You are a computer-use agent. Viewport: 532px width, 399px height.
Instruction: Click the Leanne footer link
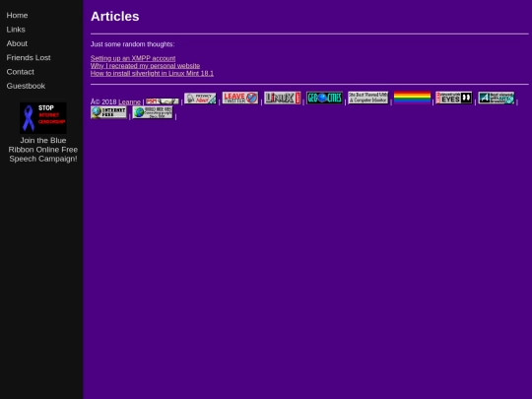coord(129,101)
